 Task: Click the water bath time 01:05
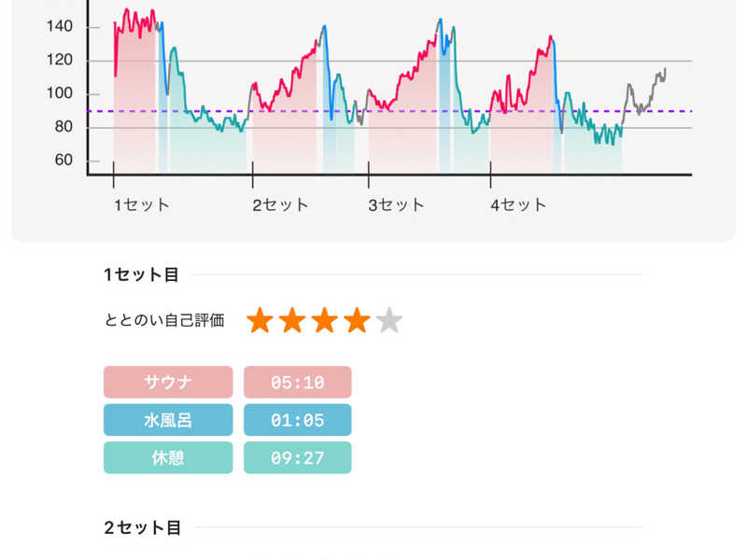click(298, 420)
